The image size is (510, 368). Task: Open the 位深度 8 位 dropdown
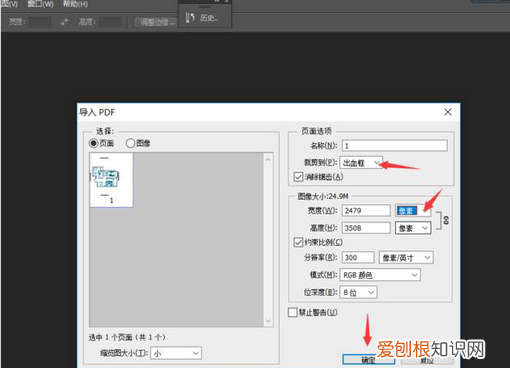click(x=358, y=292)
